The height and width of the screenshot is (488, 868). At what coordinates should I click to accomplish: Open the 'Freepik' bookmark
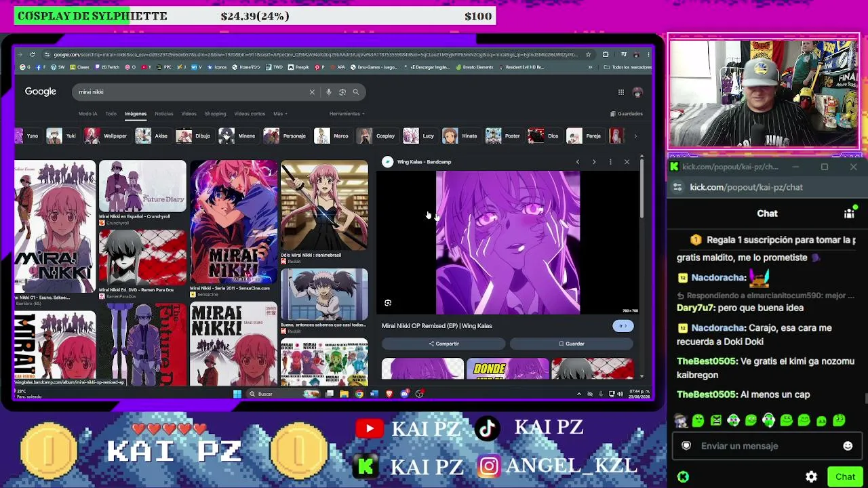click(298, 67)
